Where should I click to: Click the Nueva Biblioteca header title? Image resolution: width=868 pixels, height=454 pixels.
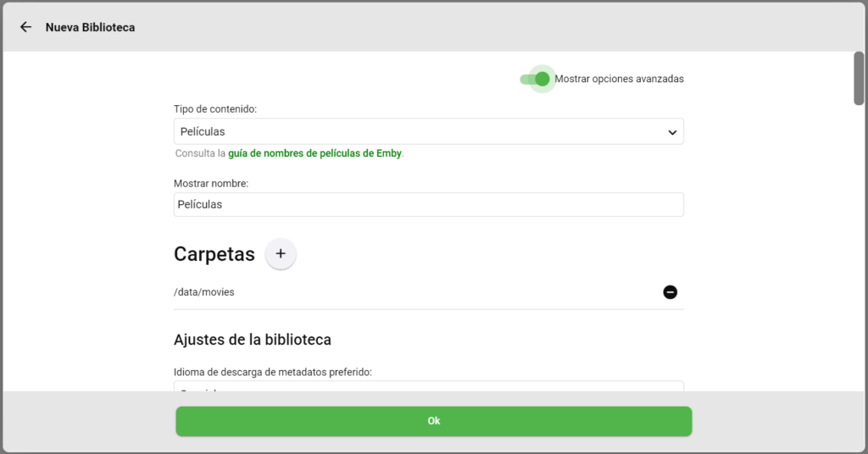[x=90, y=27]
